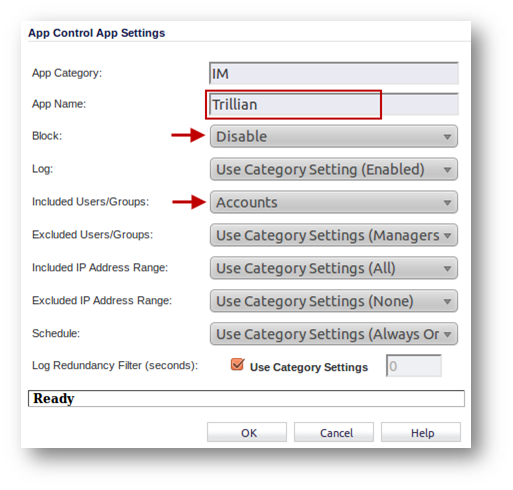Open Excluded IP Address Range dropdown

[334, 301]
